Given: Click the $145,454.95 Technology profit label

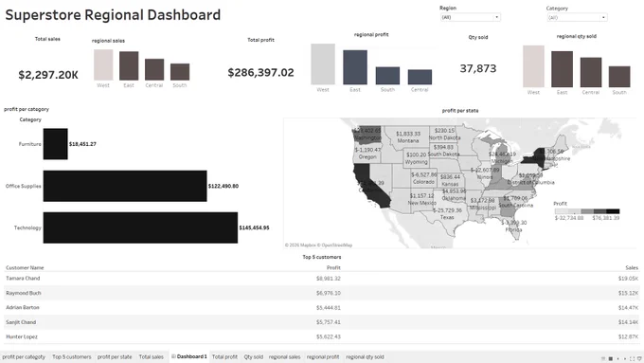Looking at the screenshot, I should 254,227.
